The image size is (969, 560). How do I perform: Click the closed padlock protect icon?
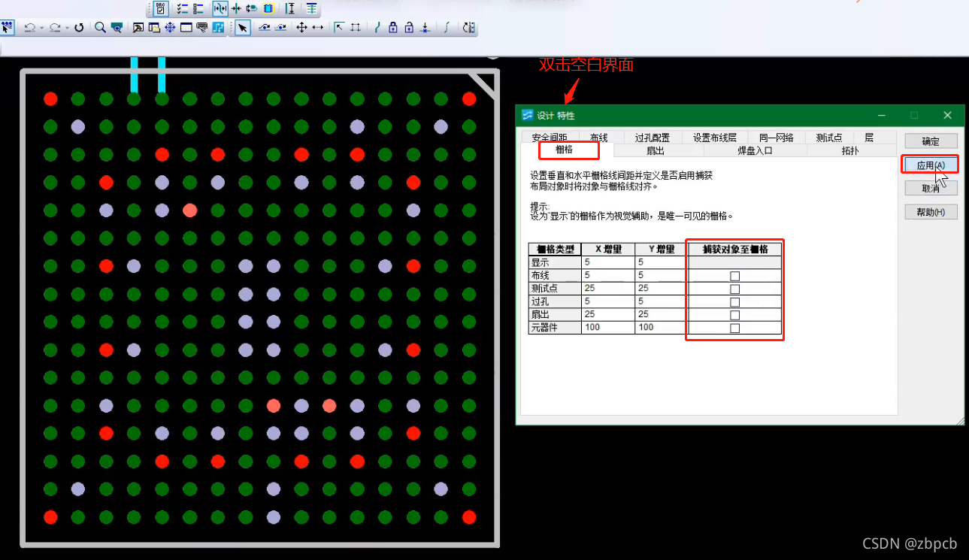coord(393,28)
